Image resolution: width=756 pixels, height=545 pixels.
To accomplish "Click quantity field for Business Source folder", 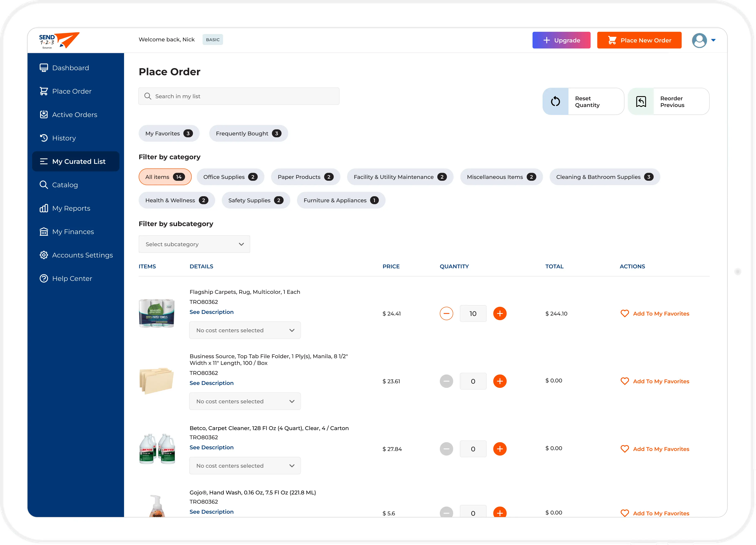I will coord(473,381).
